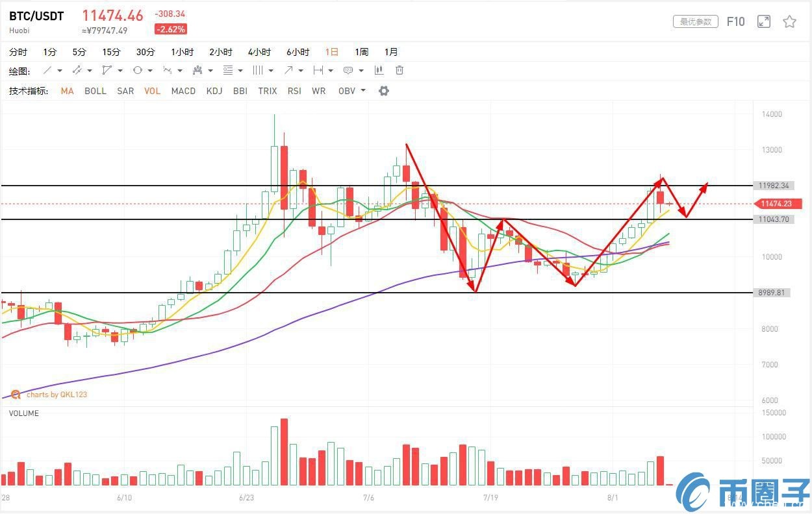The image size is (812, 514).
Task: Select the arrow drawing tool
Action: pos(288,70)
